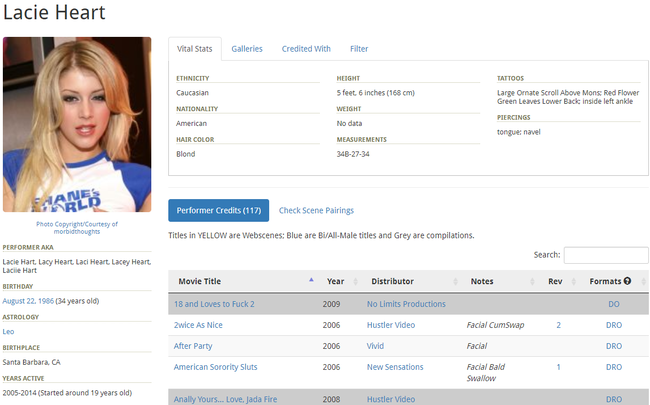This screenshot has width=650, height=405.
Task: Click the Leo astrology link
Action: click(x=8, y=332)
